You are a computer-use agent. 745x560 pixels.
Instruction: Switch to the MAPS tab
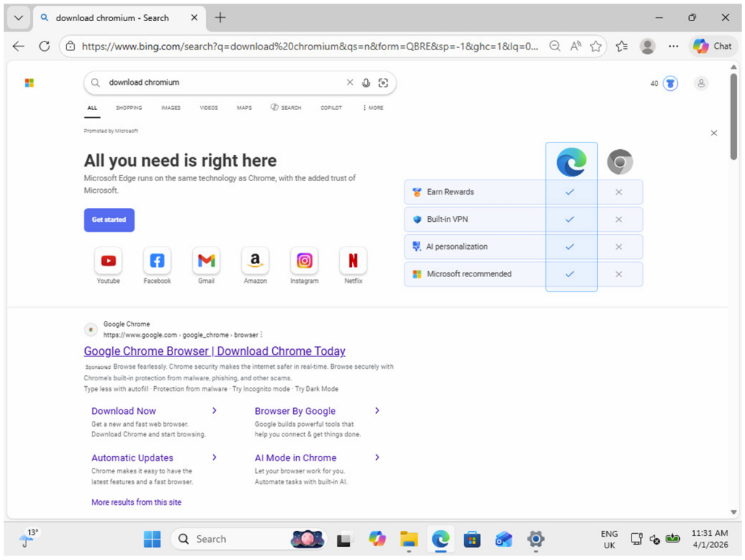point(244,108)
